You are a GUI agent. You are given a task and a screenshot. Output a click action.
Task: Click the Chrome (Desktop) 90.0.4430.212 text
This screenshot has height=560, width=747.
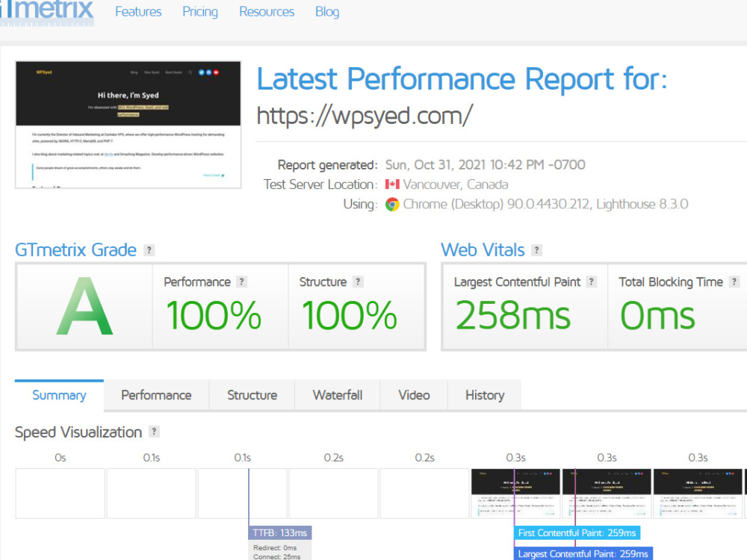point(496,205)
